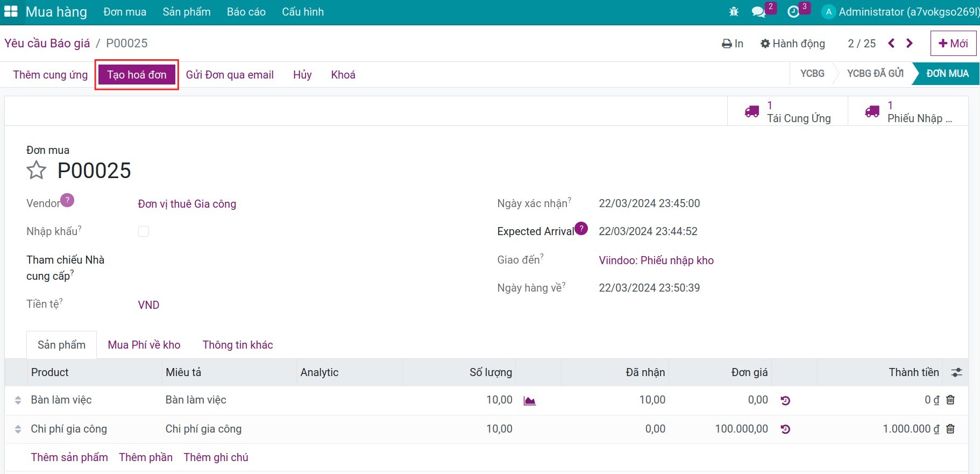The height and width of the screenshot is (474, 980).
Task: Open the debug bug icon
Action: [x=734, y=11]
